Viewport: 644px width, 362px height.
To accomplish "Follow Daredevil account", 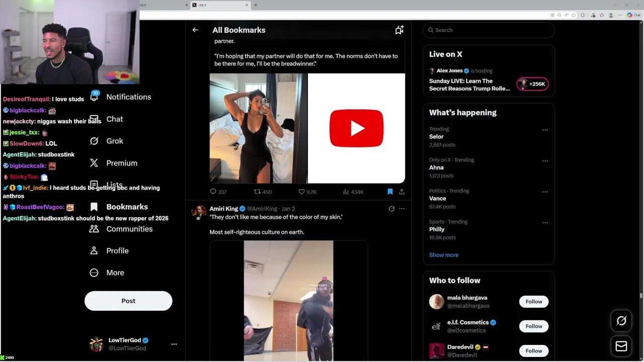I will point(534,351).
